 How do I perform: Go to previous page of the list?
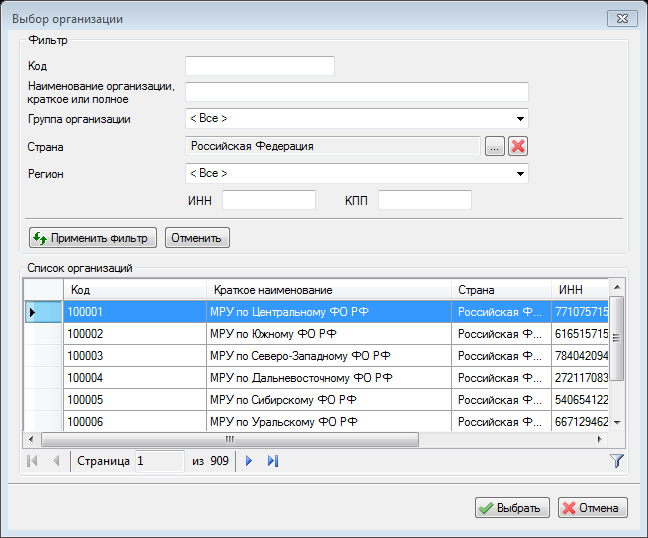[57, 461]
